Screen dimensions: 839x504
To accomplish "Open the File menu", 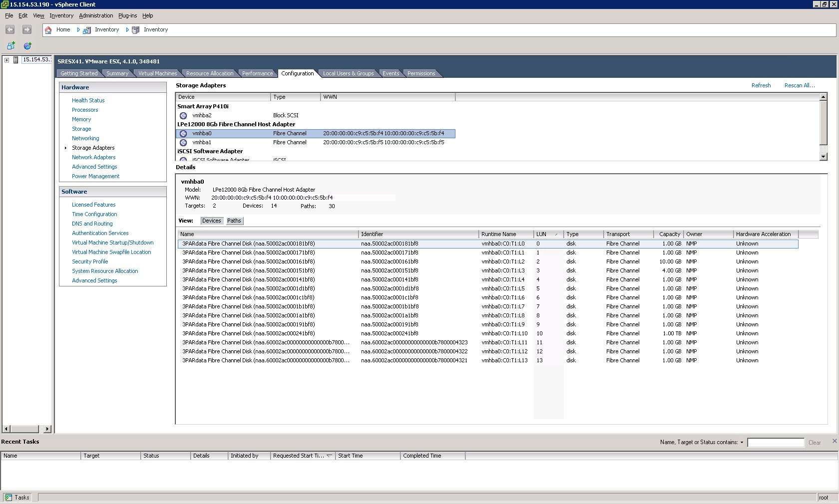I will pos(9,15).
